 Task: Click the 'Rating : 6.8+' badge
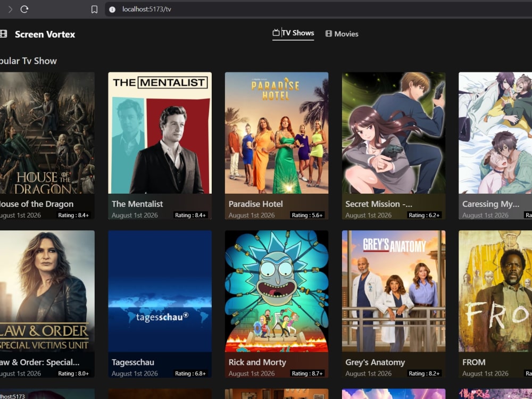tap(190, 373)
